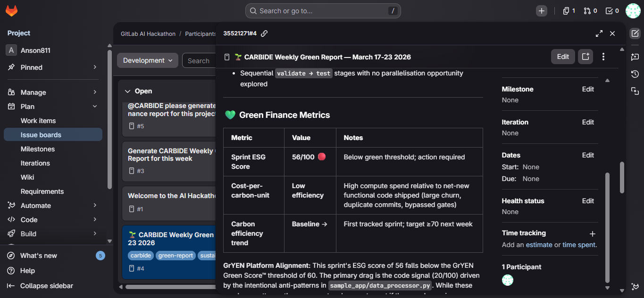Open the user avatar menu
Viewport: 644px width, 298px height.
(633, 11)
